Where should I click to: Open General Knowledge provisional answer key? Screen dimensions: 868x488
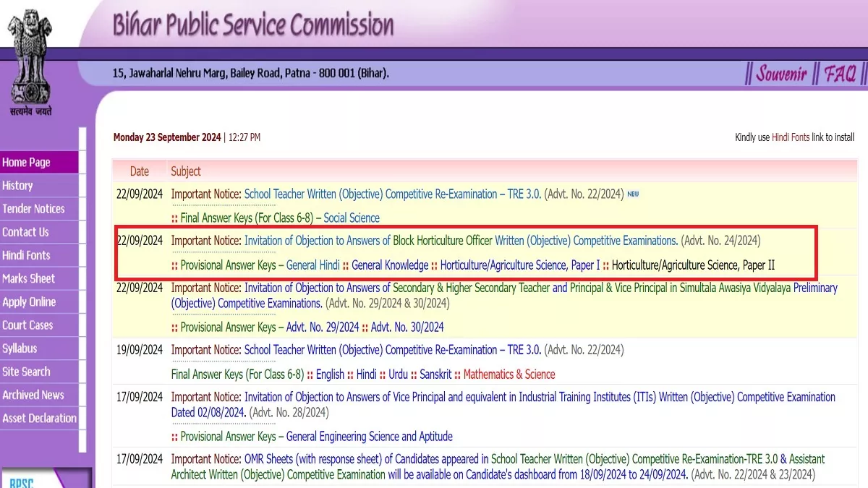coord(390,265)
